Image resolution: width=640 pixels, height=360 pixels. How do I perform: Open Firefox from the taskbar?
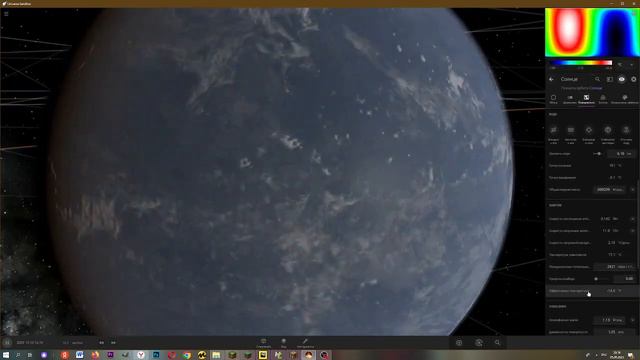[95, 355]
